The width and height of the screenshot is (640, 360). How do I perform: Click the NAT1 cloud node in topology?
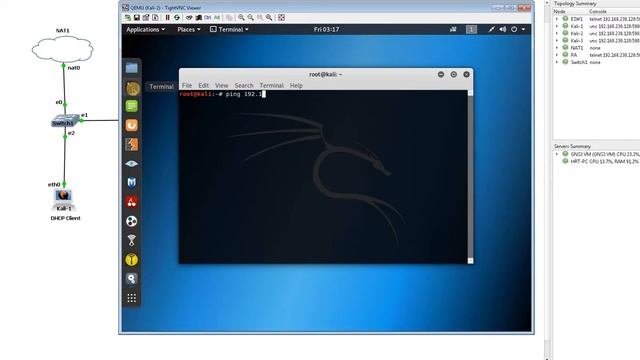click(62, 49)
